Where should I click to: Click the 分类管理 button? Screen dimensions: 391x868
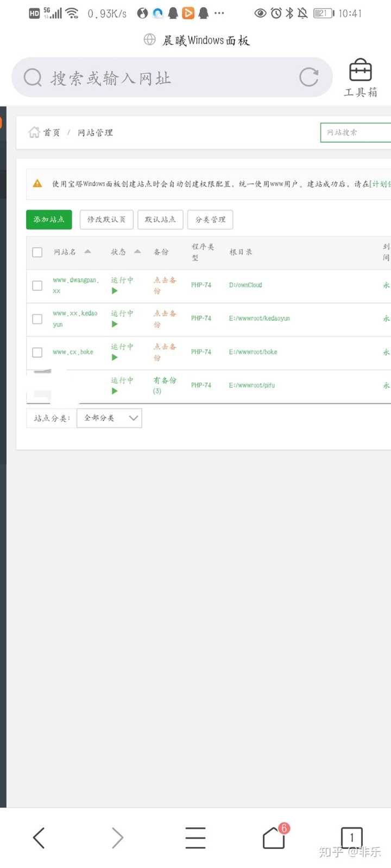point(210,219)
